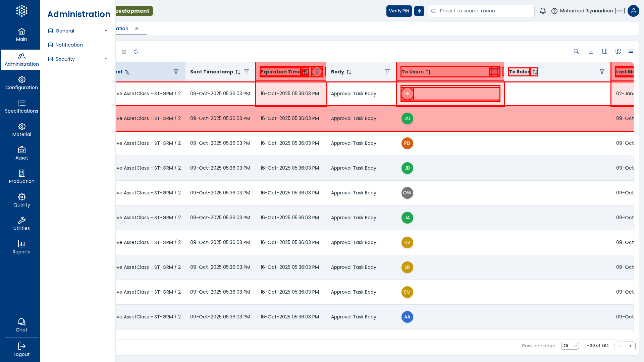Toggle sort on Sent Timestamp column
This screenshot has height=362, width=644.
(x=238, y=72)
